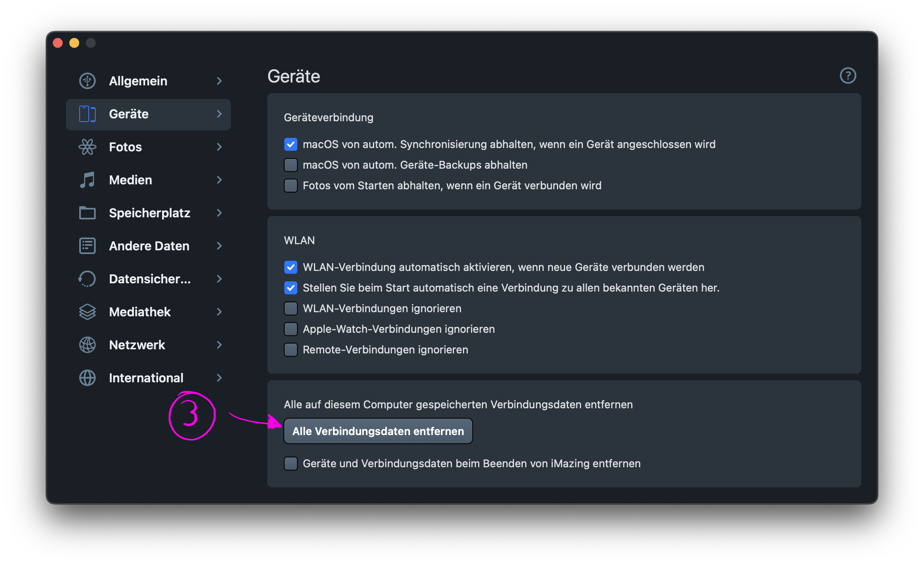This screenshot has width=924, height=565.
Task: Open help with the question mark icon
Action: pos(848,76)
